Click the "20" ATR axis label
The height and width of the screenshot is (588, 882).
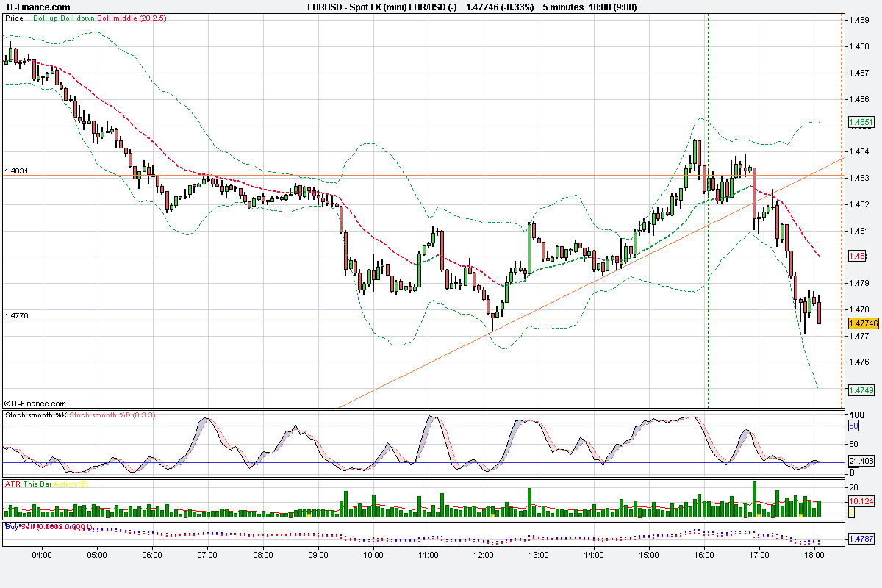[854, 487]
